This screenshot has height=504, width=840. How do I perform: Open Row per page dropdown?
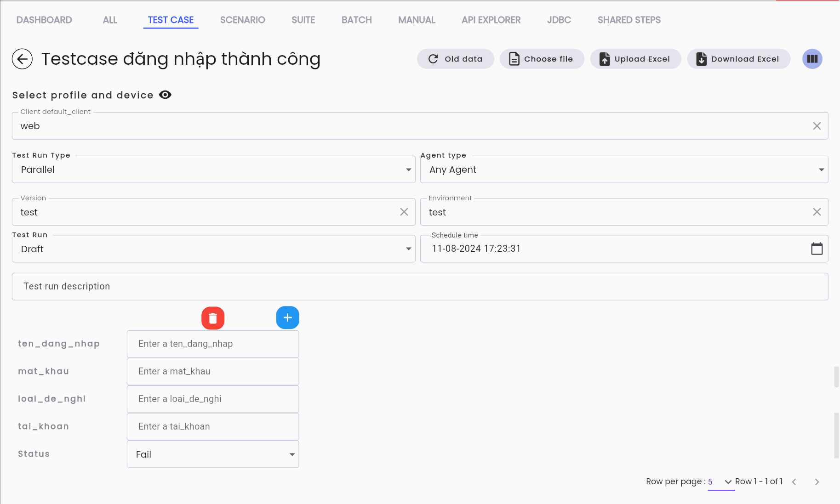point(721,482)
